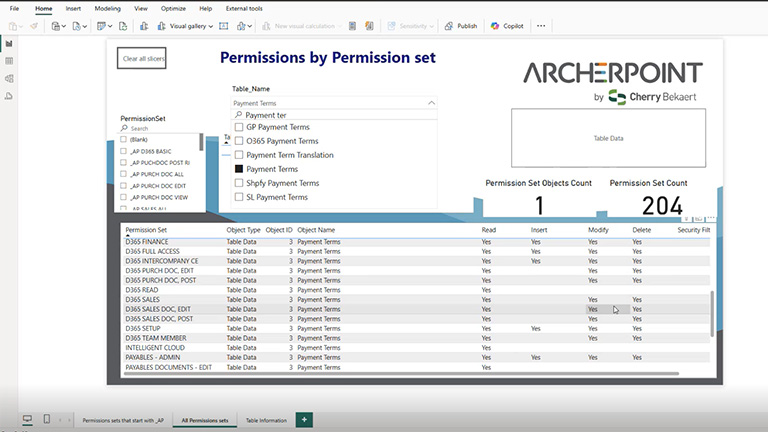Open the Transform data dropdown arrow
Image resolution: width=768 pixels, height=432 pixels.
[110, 26]
